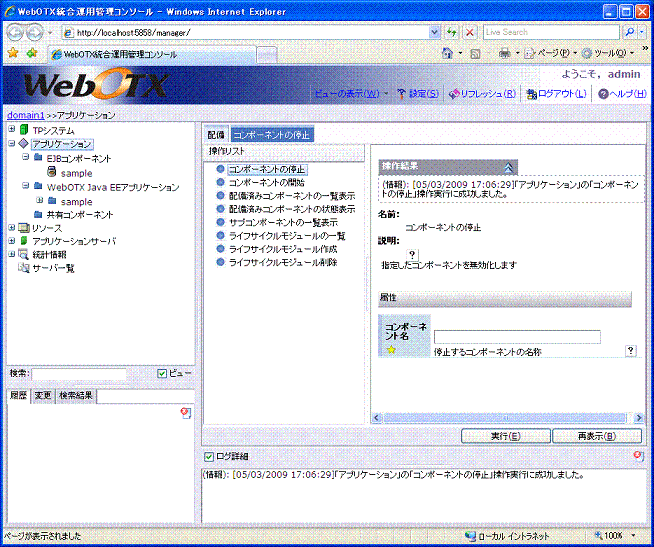
Task: Click the question mark icon under 説明
Action: (413, 254)
